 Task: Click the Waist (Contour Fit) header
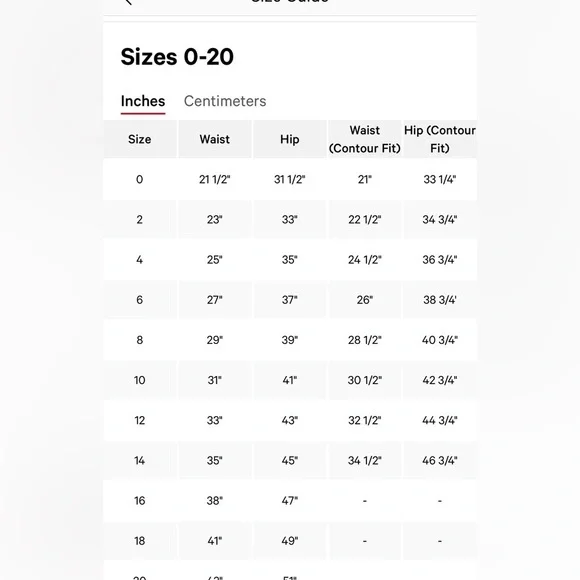(365, 139)
